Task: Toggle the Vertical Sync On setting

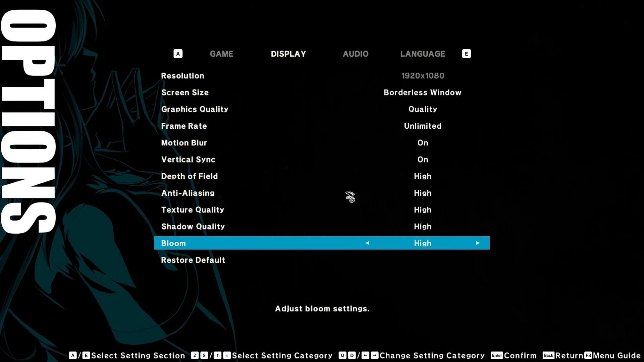Action: click(422, 160)
